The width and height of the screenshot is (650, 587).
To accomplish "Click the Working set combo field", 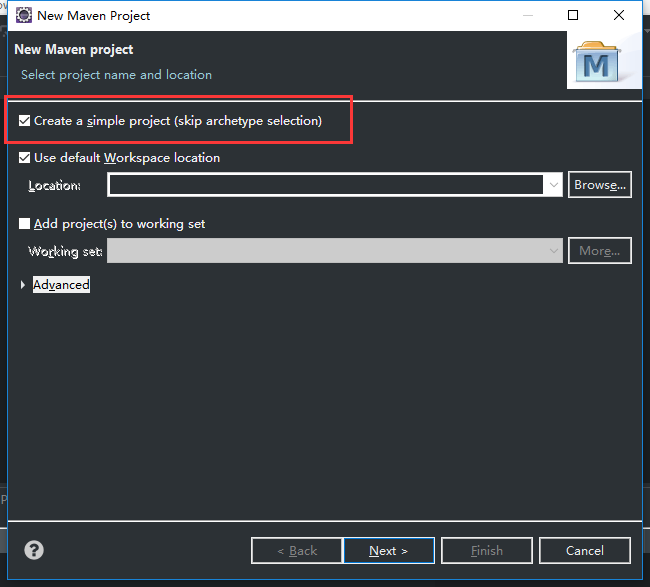I will pos(335,250).
